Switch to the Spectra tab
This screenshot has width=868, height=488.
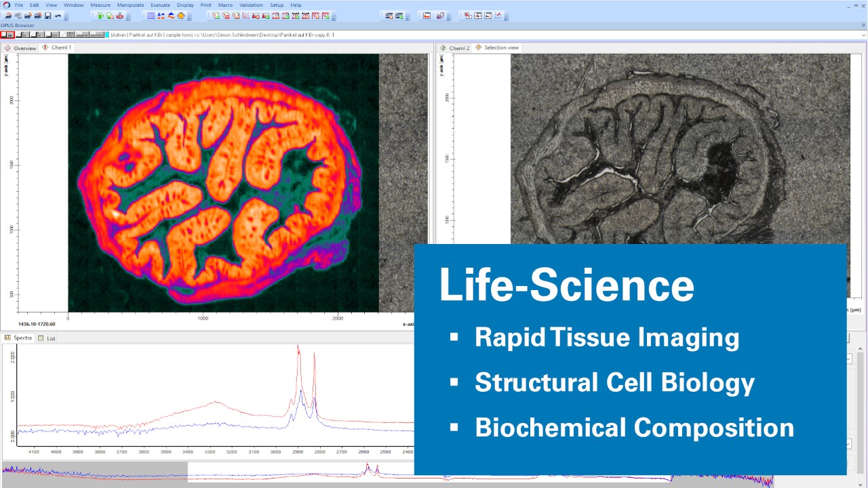pos(19,338)
